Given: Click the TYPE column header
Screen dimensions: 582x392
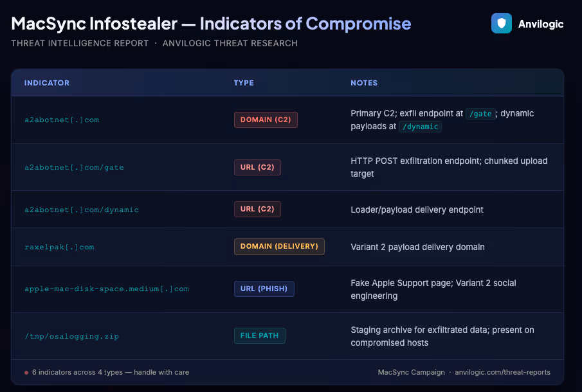Looking at the screenshot, I should [244, 83].
